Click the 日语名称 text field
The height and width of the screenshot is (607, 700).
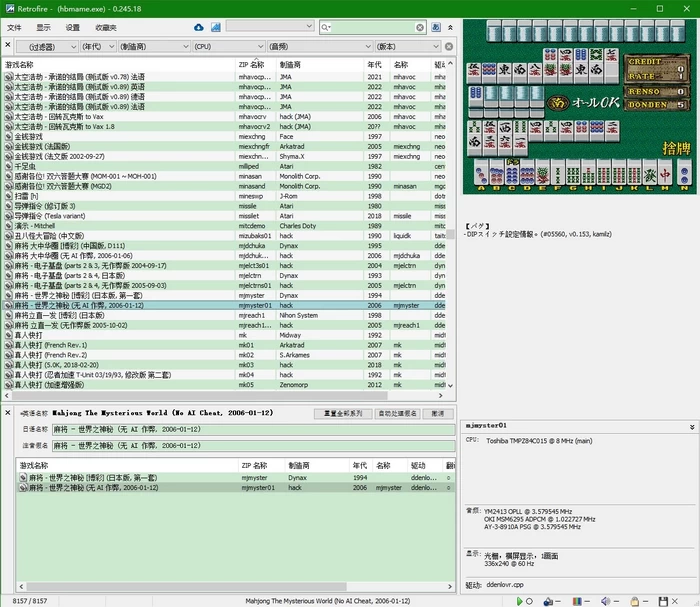(x=250, y=429)
